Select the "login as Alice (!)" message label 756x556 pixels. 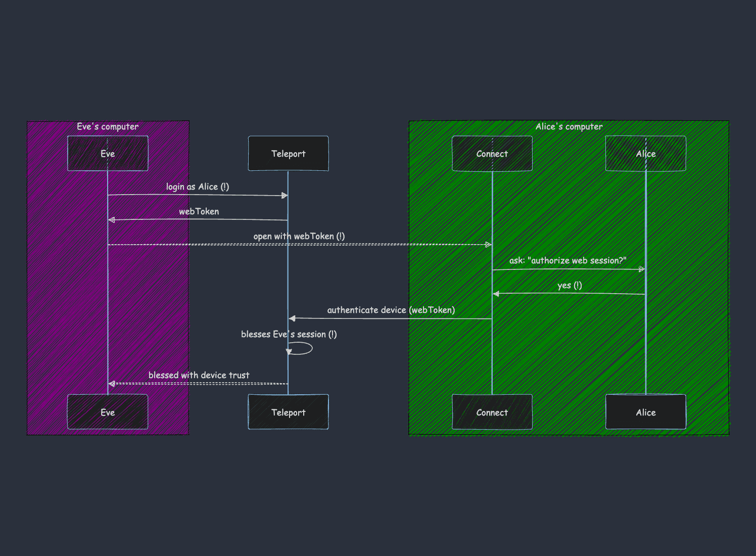click(198, 187)
